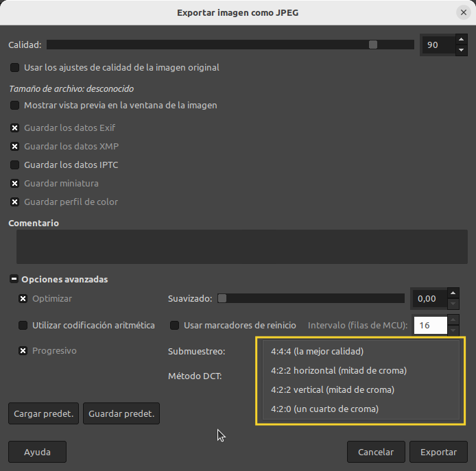Enable Utilizar codificación aritmética
This screenshot has height=471, width=476.
[23, 325]
